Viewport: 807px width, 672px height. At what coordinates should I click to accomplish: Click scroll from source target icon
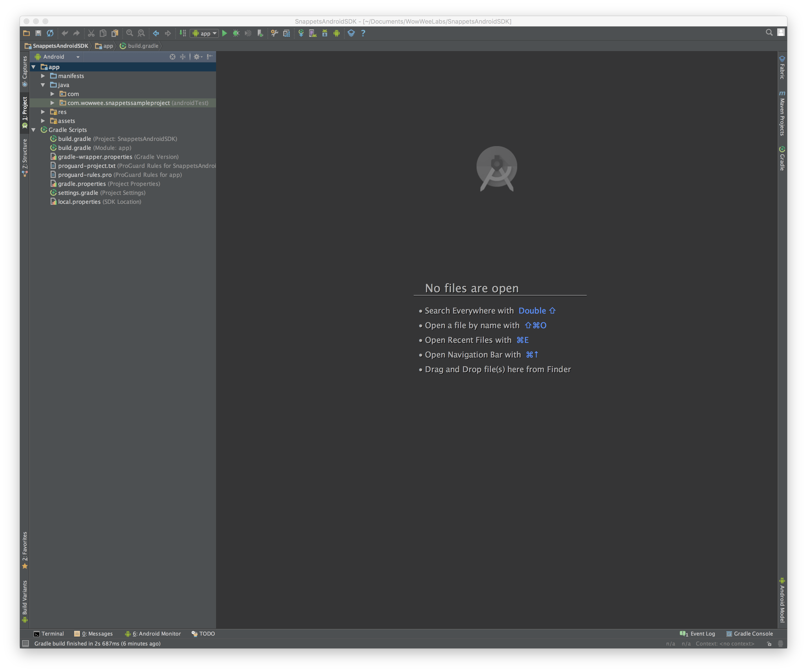coord(173,57)
